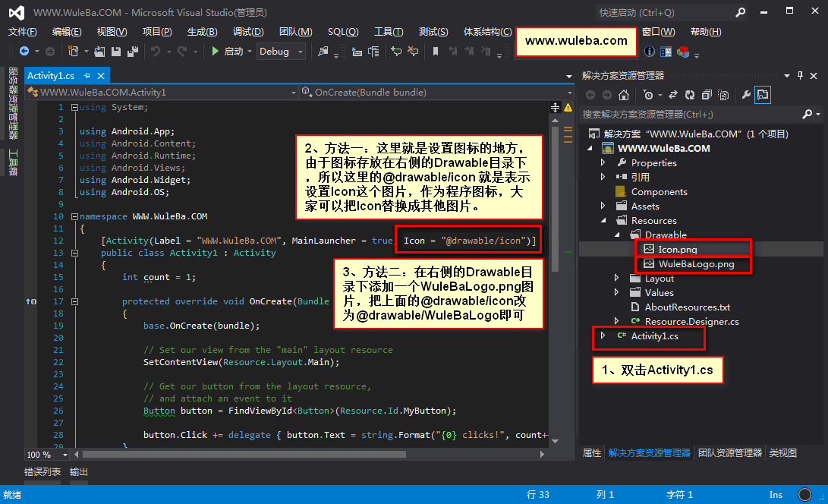Viewport: 828px width, 504px height.
Task: Click the Save All multi-disk icon
Action: coord(133,51)
